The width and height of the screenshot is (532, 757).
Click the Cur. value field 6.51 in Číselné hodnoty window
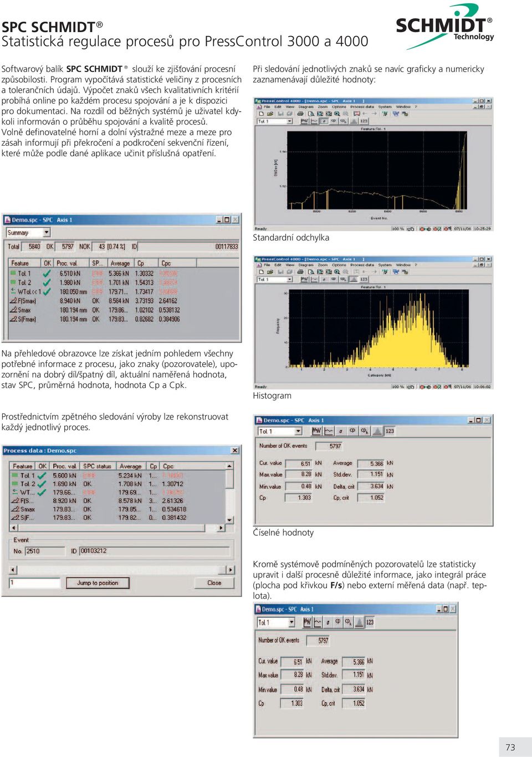coord(299,464)
